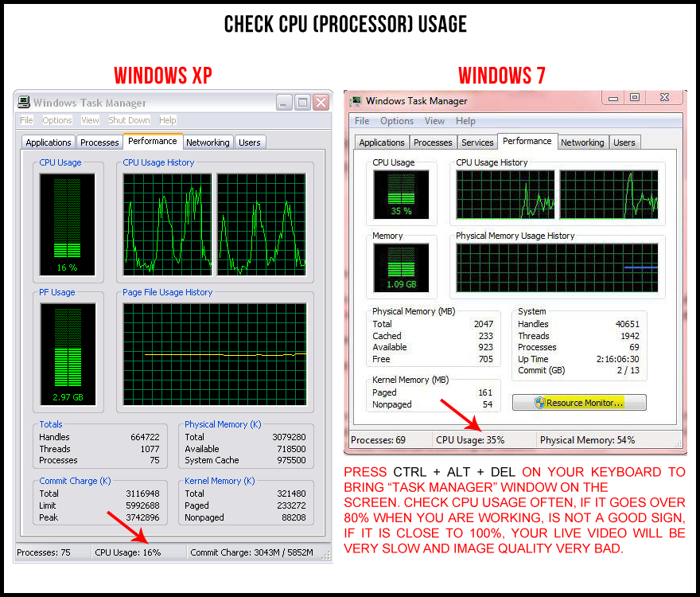This screenshot has height=597, width=700.
Task: Maximize the Windows XP Task Manager window
Action: coord(303,103)
